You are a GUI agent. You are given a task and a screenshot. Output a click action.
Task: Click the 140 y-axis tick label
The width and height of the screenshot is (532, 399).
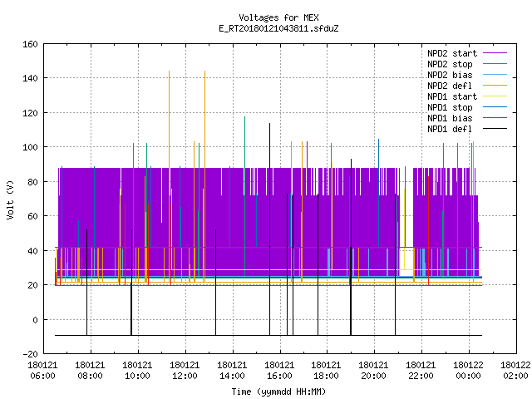[x=30, y=78]
